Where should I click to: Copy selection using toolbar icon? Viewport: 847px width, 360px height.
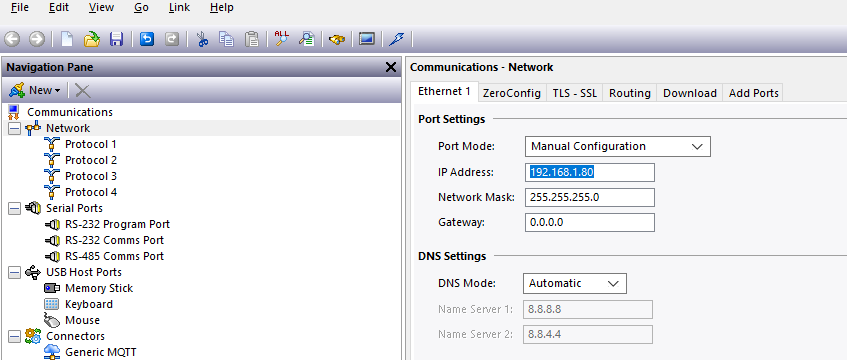(226, 39)
